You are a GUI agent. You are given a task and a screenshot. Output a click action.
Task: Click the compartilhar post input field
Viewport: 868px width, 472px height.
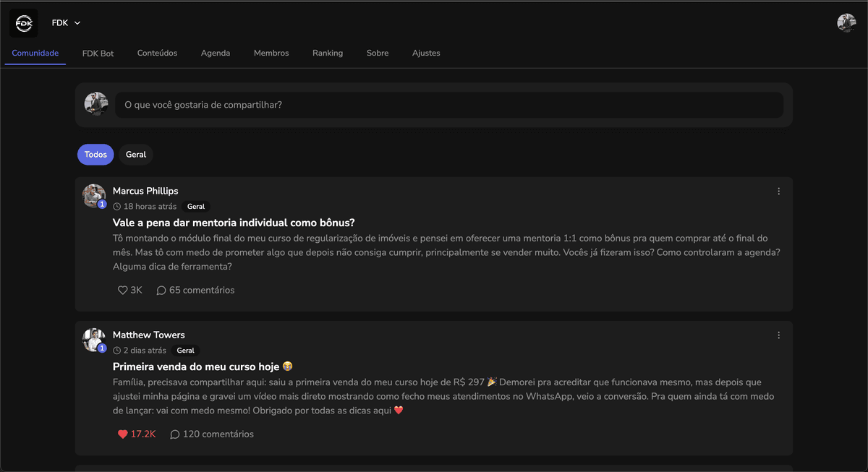point(448,104)
